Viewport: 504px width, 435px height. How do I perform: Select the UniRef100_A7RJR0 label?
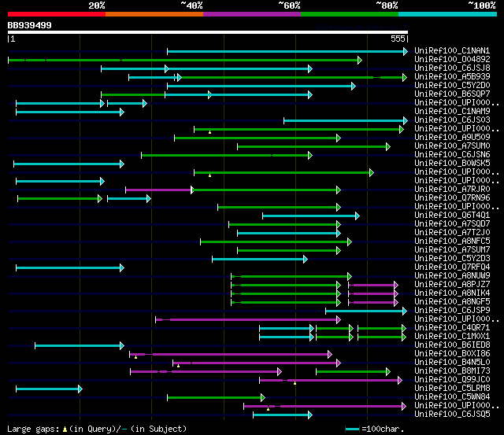click(x=452, y=190)
